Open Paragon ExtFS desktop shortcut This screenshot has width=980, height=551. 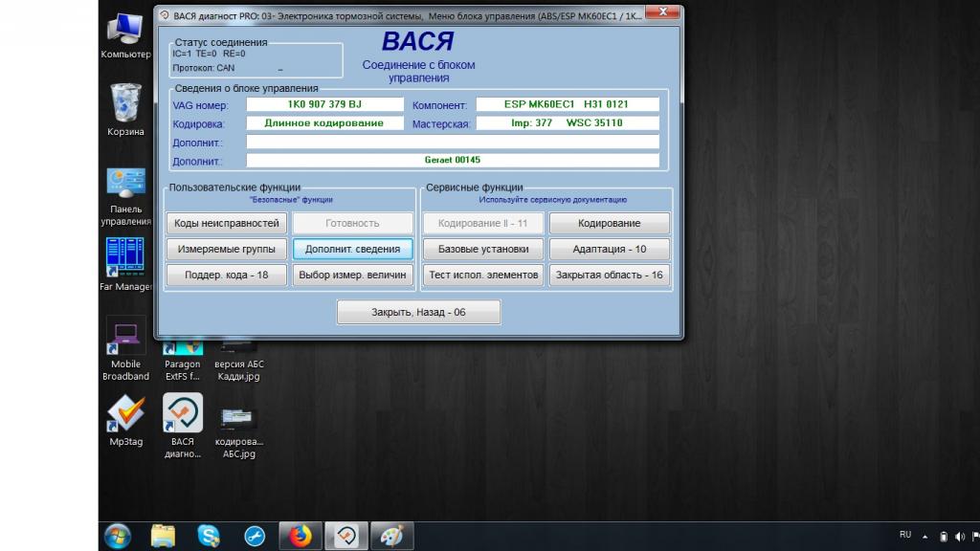(x=183, y=361)
